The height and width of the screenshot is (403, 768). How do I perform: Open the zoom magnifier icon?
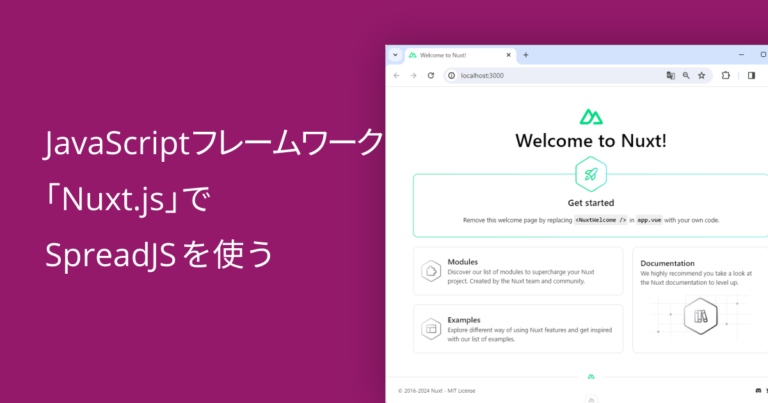click(686, 75)
